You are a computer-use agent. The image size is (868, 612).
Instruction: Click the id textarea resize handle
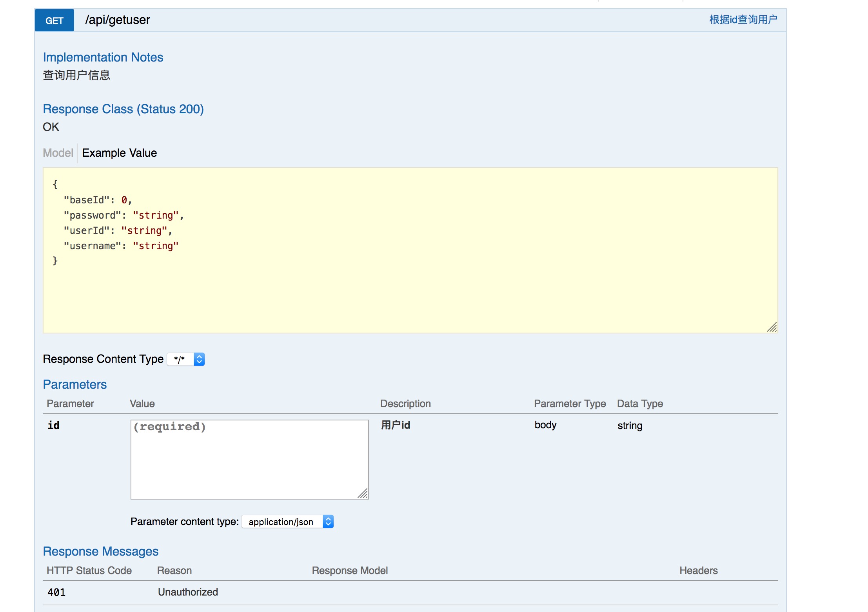(x=363, y=494)
